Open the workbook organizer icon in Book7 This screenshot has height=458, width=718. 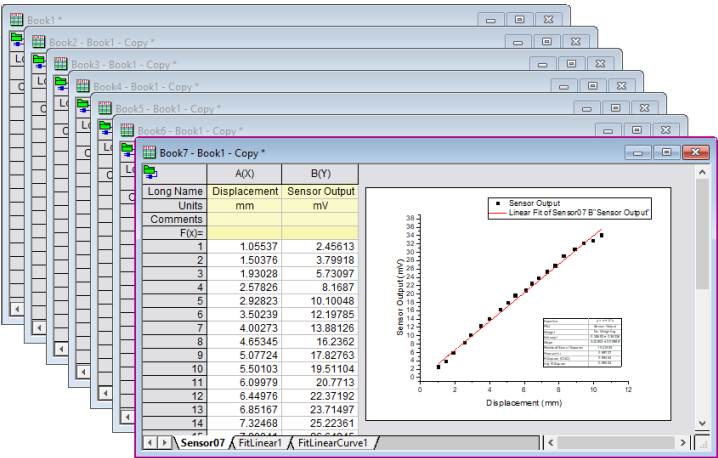(152, 173)
